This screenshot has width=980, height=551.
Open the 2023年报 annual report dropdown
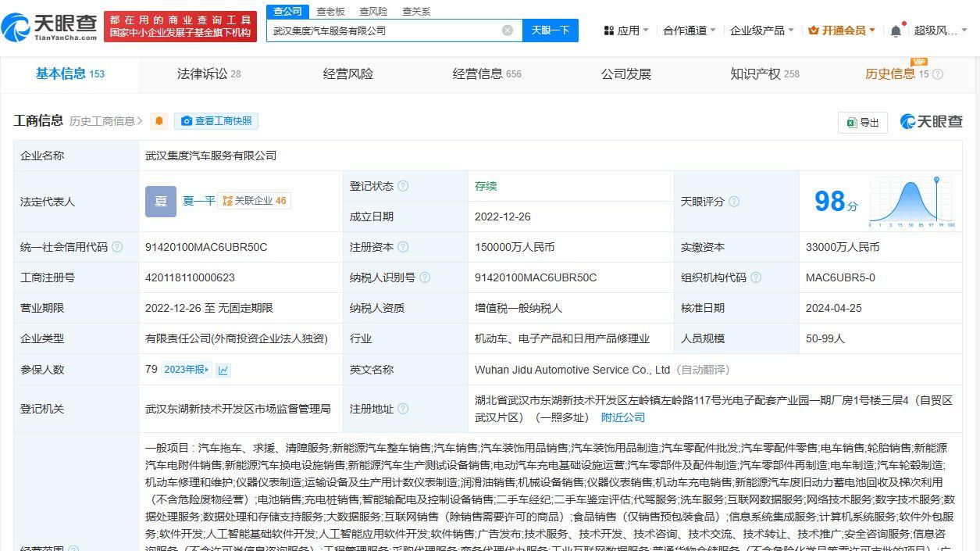click(186, 370)
